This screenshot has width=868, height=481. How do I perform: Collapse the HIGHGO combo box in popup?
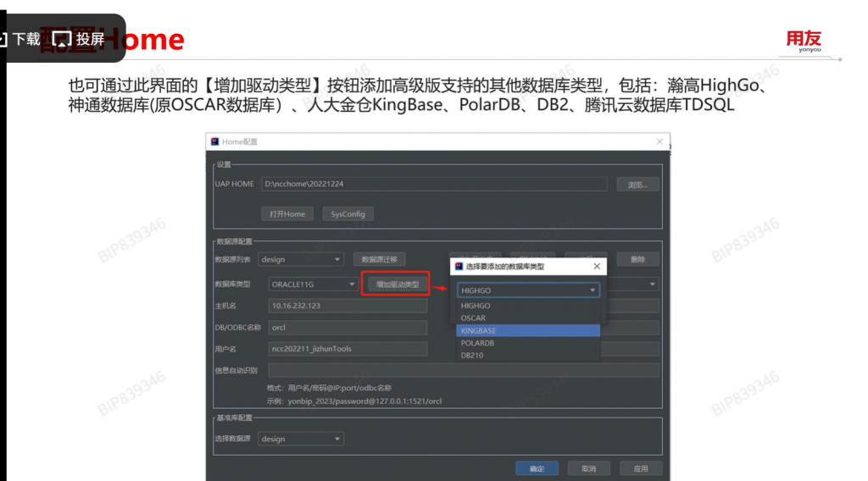click(592, 290)
